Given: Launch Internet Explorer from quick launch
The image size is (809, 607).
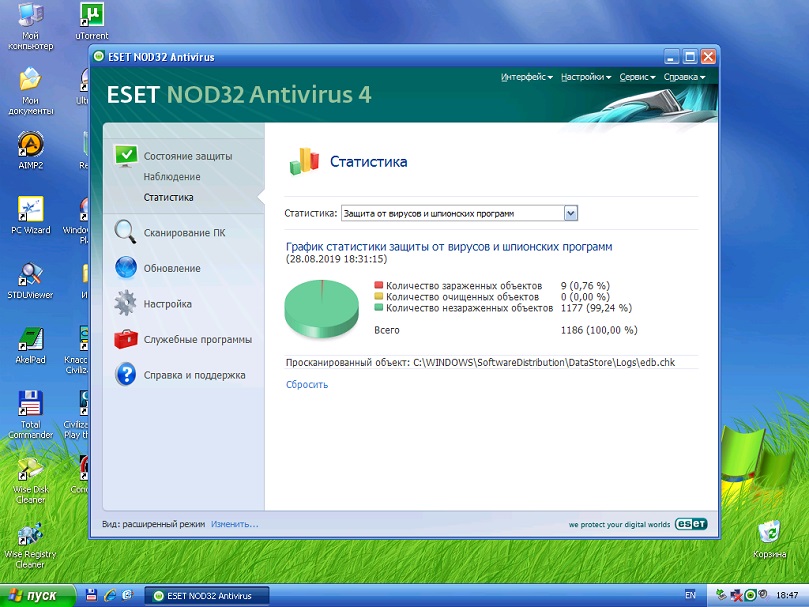Looking at the screenshot, I should click(109, 595).
